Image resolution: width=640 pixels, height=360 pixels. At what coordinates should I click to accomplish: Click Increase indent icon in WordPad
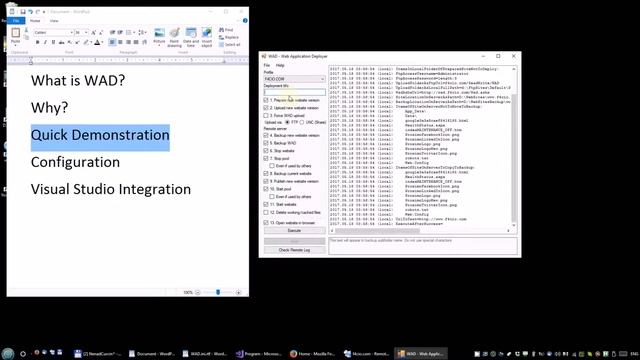coord(120,32)
